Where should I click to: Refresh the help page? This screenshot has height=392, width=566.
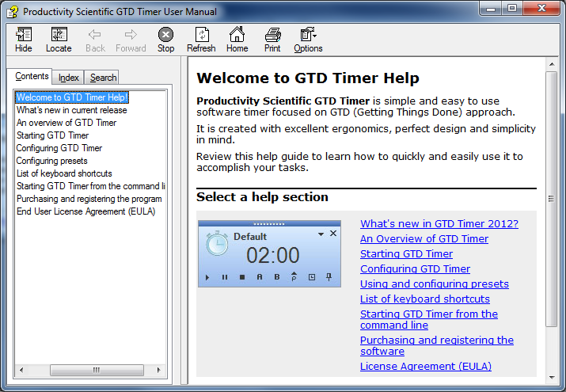[x=201, y=40]
